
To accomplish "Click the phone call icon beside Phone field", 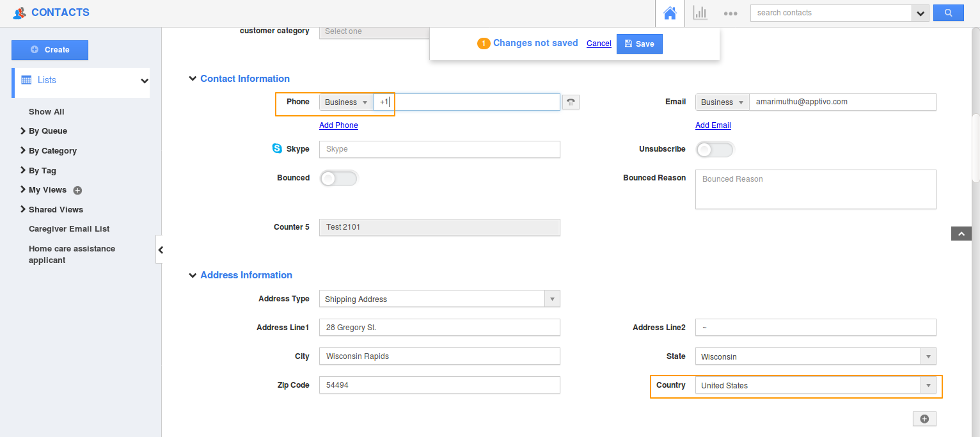I will point(571,102).
